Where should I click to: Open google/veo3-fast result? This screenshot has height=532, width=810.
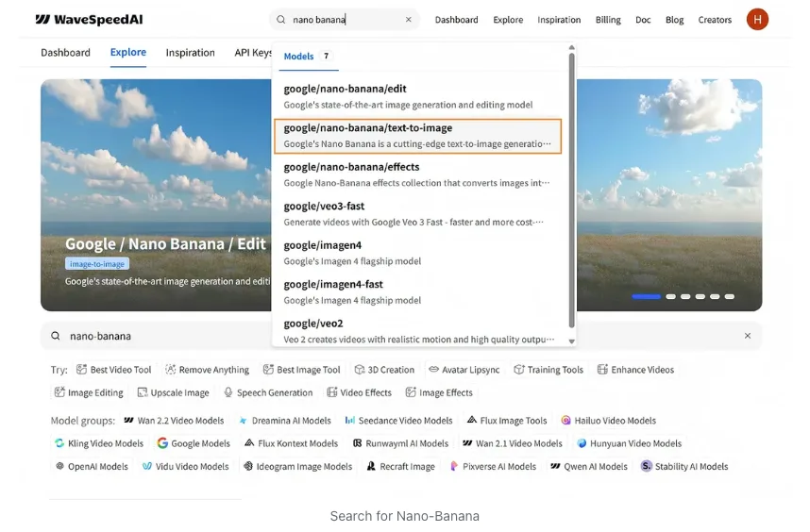tap(417, 214)
